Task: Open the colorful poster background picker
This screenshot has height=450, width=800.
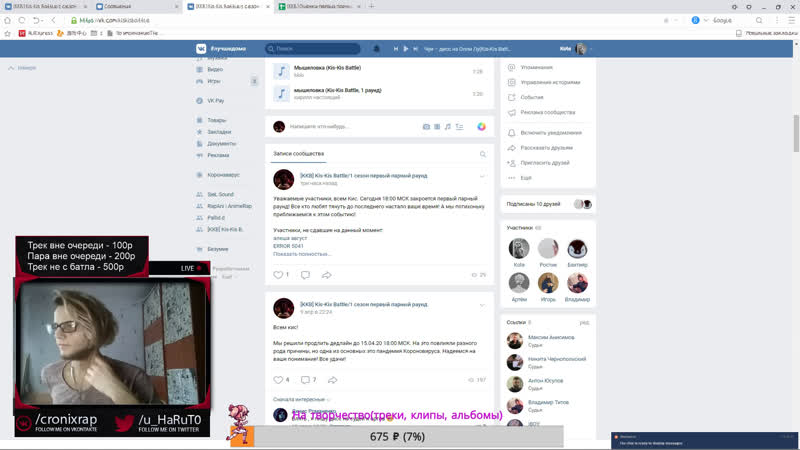Action: coord(481,127)
